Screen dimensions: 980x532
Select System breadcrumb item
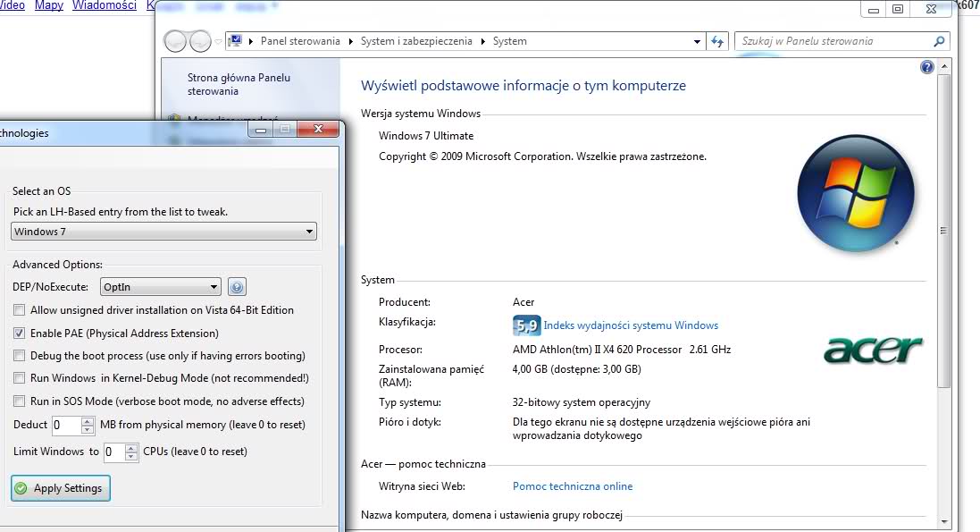(509, 41)
